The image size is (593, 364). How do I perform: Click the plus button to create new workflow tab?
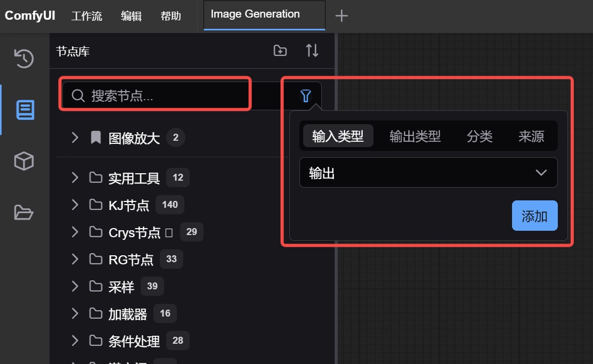click(341, 15)
